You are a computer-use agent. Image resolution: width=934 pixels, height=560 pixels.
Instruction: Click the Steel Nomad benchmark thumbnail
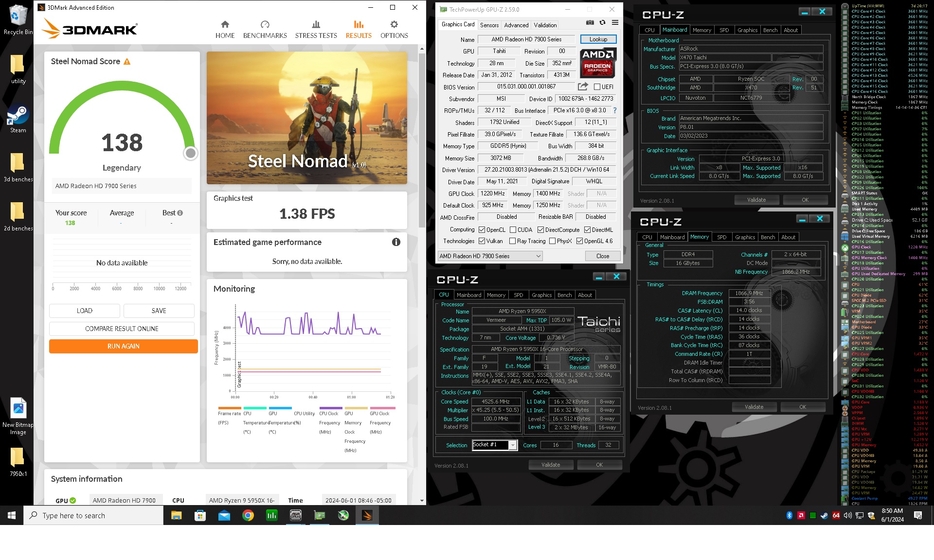coord(306,118)
